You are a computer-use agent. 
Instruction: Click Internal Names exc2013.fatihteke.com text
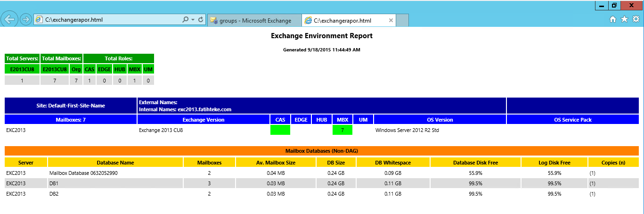point(185,109)
